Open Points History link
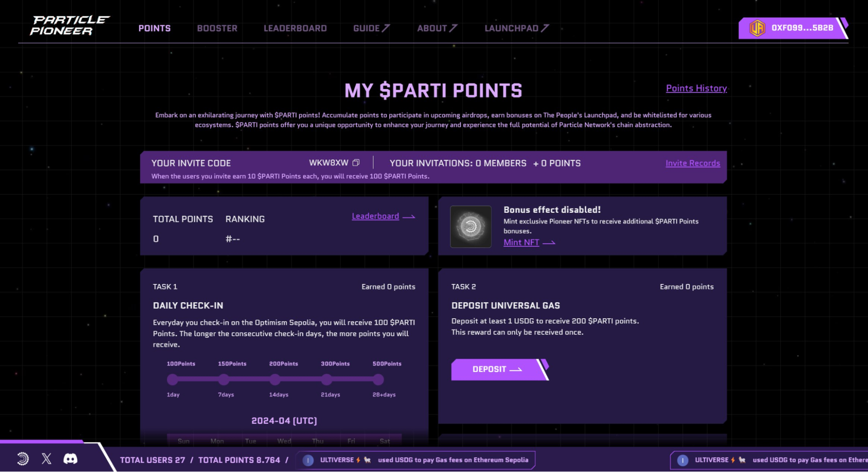 pyautogui.click(x=696, y=88)
